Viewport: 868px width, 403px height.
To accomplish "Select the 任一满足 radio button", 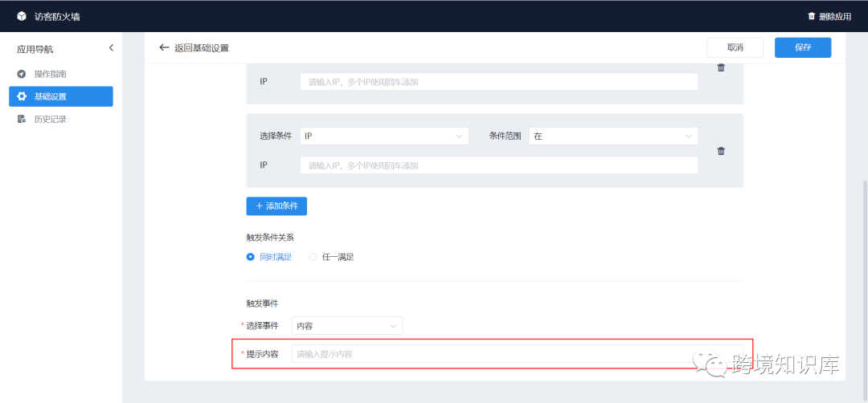I will tap(313, 257).
